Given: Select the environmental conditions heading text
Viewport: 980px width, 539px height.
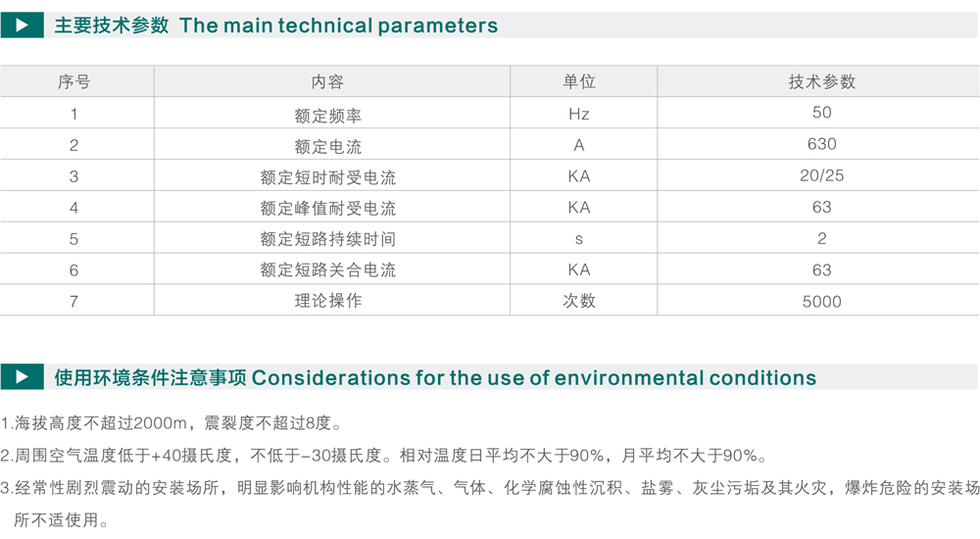Looking at the screenshot, I should click(x=435, y=377).
